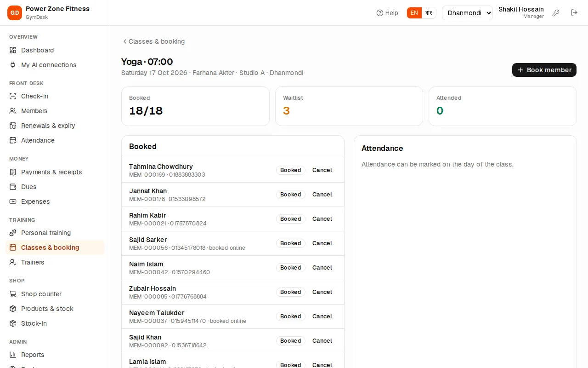588x368 pixels.
Task: Open the Dhanmondi branch dropdown
Action: (467, 13)
